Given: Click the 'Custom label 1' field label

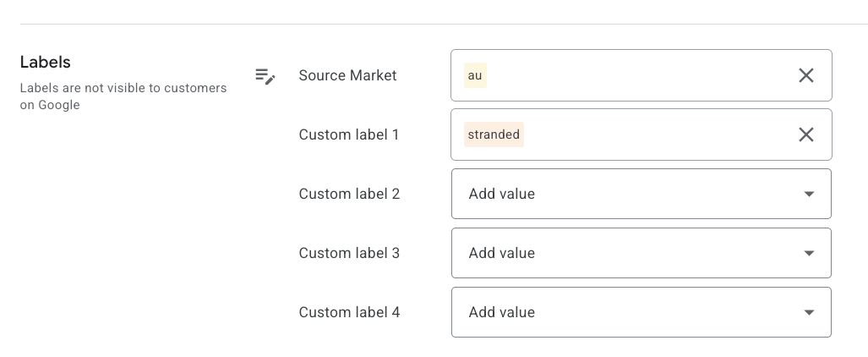Looking at the screenshot, I should click(349, 135).
